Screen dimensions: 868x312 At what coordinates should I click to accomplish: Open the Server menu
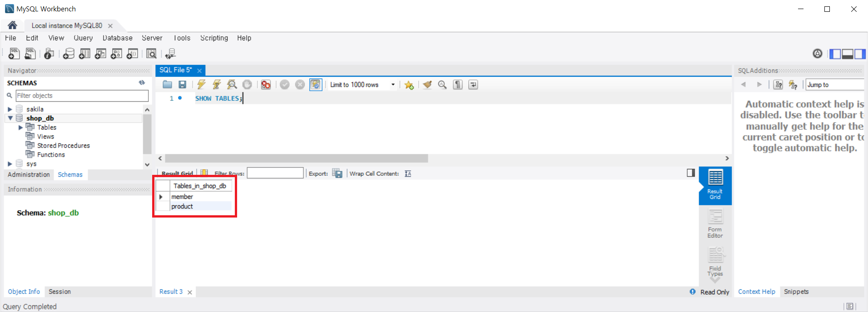pos(152,38)
